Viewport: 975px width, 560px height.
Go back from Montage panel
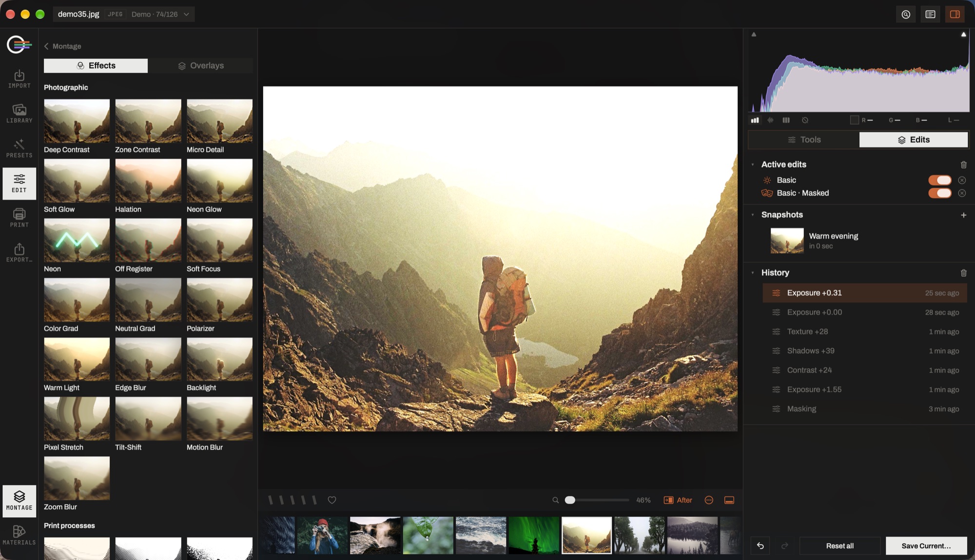pos(62,46)
